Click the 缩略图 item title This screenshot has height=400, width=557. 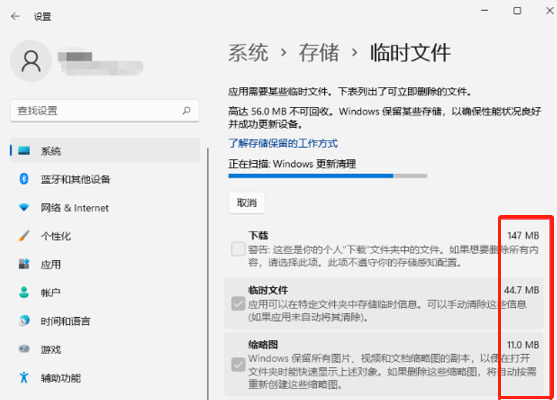[263, 345]
